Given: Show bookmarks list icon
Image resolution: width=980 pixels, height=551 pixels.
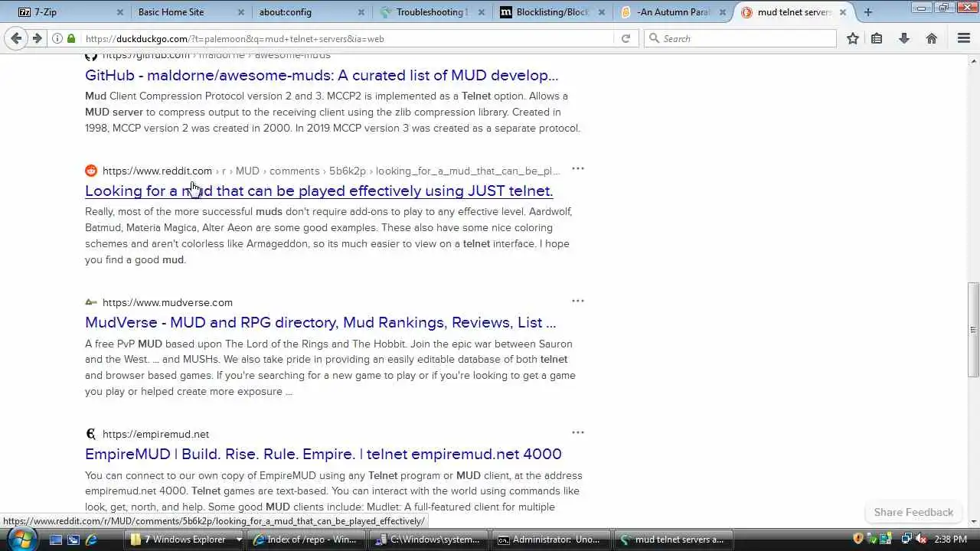Looking at the screenshot, I should click(x=877, y=38).
